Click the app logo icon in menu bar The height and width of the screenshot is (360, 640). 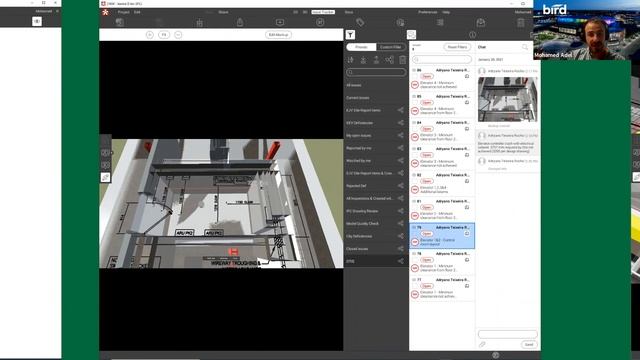click(x=105, y=12)
